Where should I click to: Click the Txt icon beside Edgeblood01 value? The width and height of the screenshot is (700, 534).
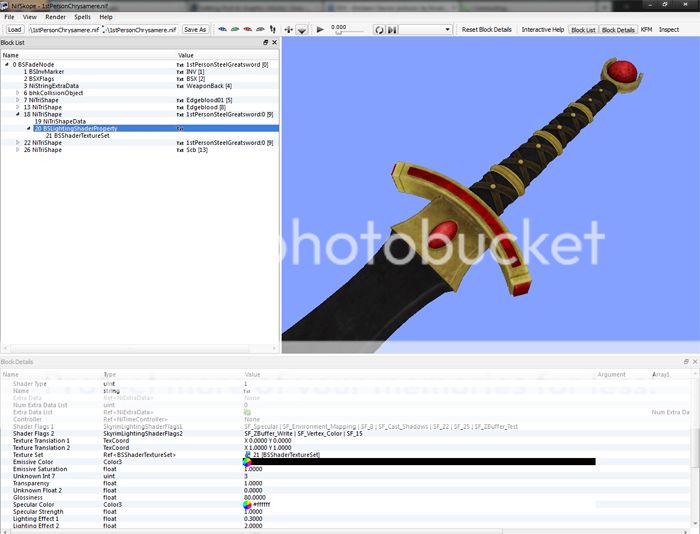click(180, 100)
